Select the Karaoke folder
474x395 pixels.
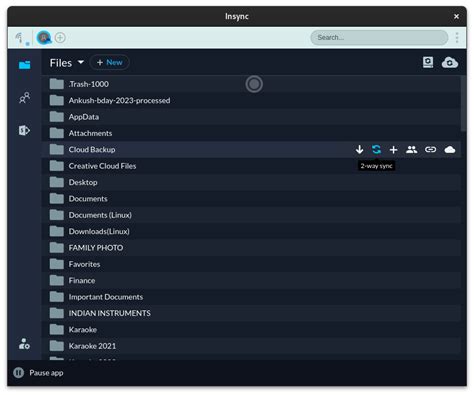251,329
